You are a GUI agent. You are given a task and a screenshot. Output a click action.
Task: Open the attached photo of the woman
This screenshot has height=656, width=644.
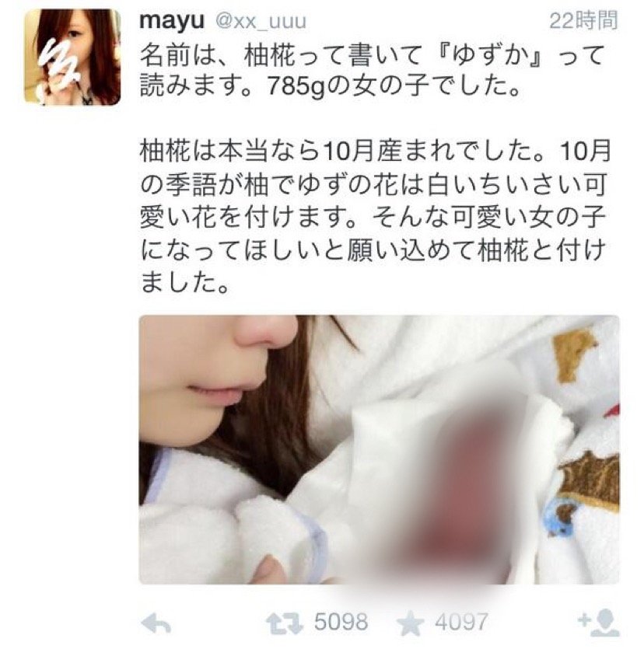(x=379, y=449)
